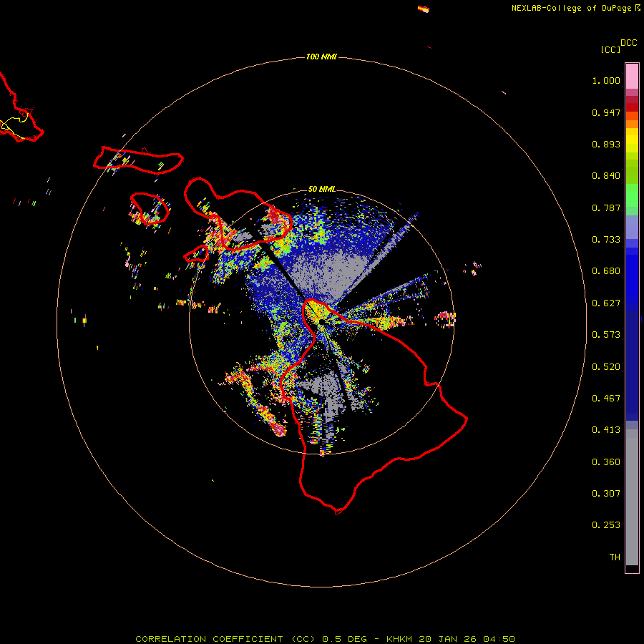Click the CORRELATION COEFFICIENT caption at the bottom

(325, 639)
